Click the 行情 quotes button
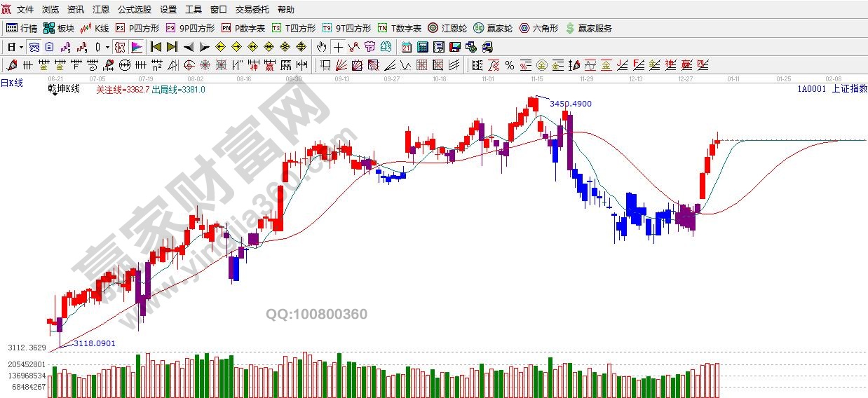The width and height of the screenshot is (868, 398). 22,29
